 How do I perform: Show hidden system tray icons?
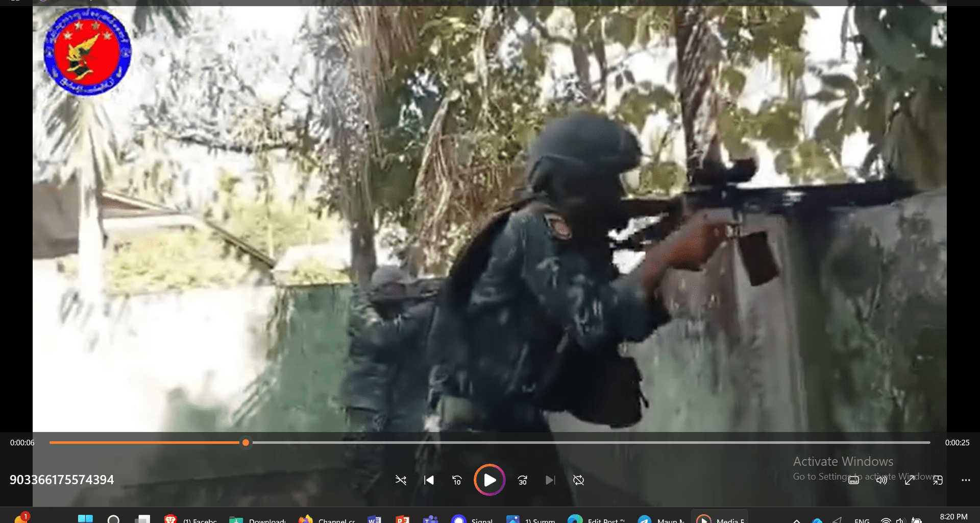[796, 520]
